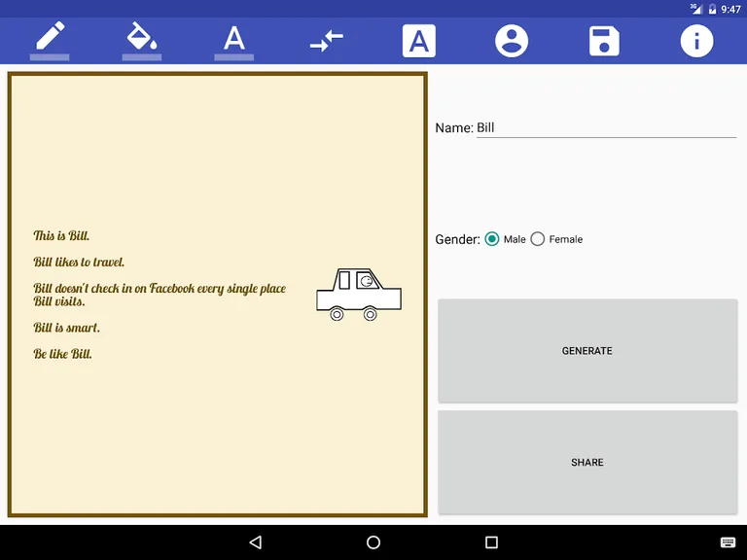Select the Female gender radio button
The width and height of the screenshot is (747, 560).
point(538,239)
